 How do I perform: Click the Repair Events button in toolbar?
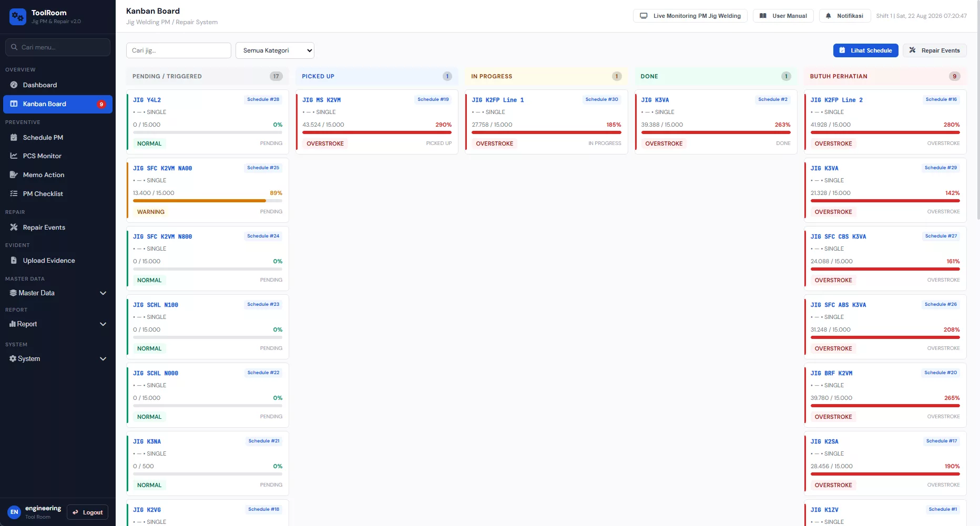(935, 50)
